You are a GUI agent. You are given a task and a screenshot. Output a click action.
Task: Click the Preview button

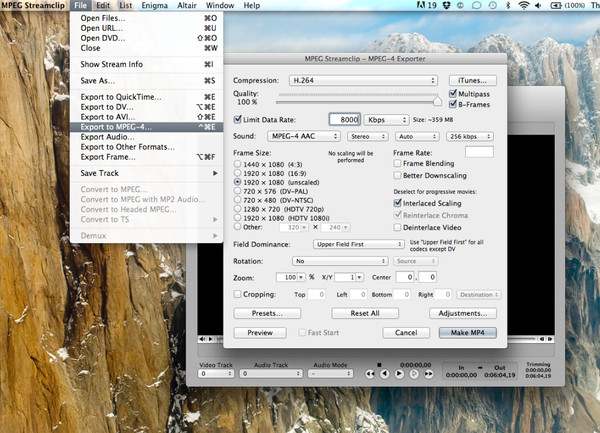pos(260,333)
